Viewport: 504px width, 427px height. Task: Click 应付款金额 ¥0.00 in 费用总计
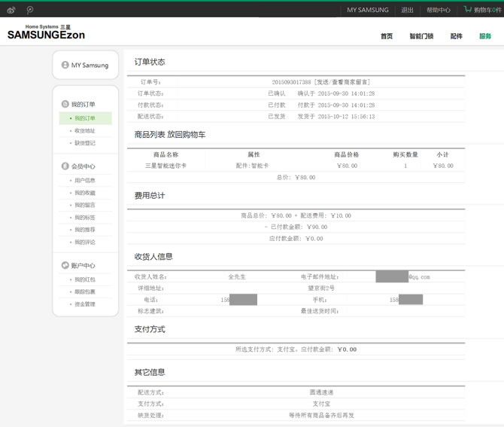coord(296,239)
